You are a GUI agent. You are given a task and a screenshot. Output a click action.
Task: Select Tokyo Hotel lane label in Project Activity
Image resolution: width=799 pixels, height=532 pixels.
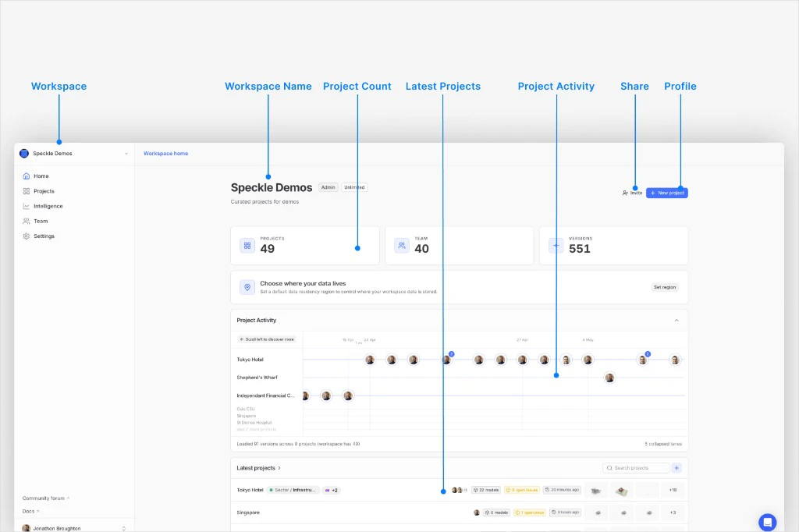250,360
